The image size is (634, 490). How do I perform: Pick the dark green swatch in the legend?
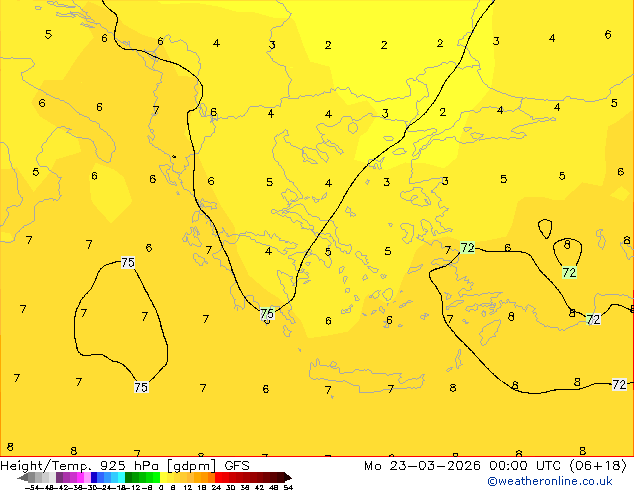pos(128,477)
